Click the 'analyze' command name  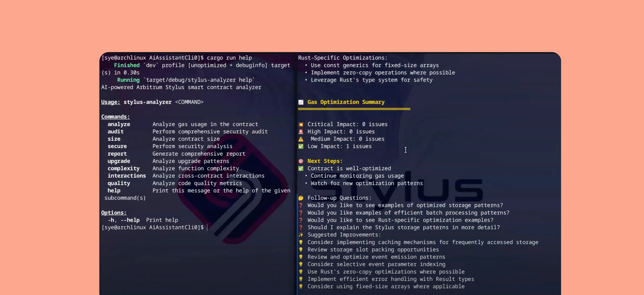coord(119,124)
